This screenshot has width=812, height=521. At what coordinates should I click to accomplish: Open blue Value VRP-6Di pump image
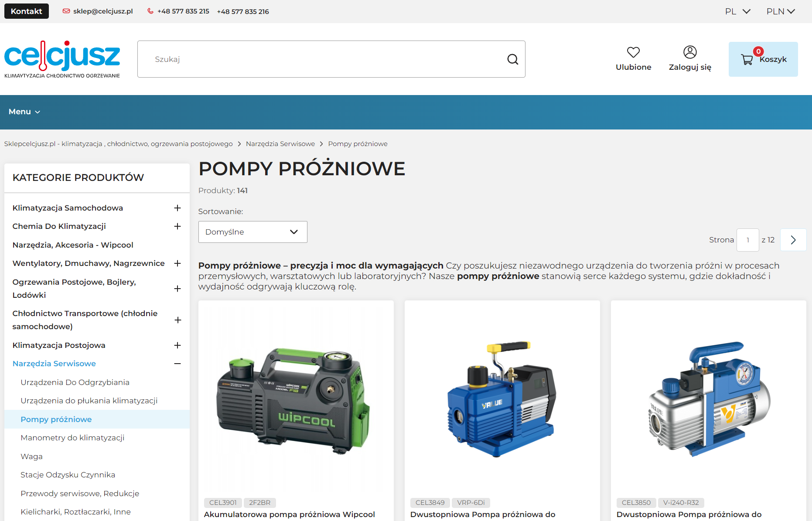coord(502,399)
